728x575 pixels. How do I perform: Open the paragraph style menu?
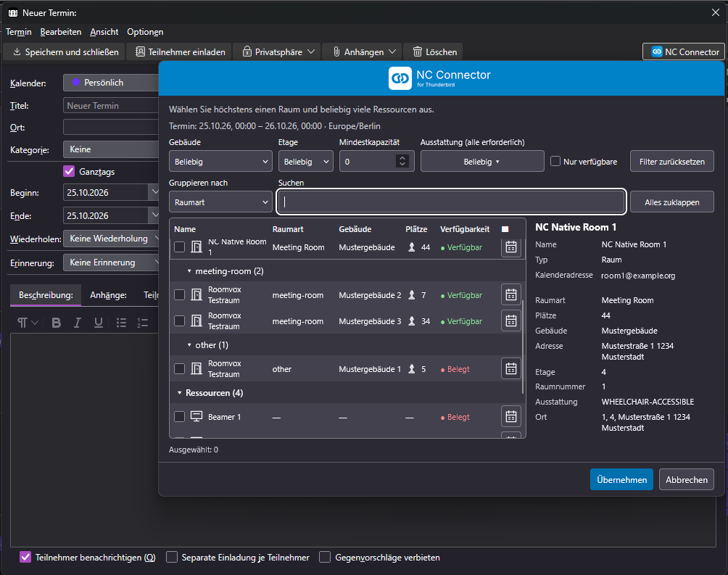point(28,323)
